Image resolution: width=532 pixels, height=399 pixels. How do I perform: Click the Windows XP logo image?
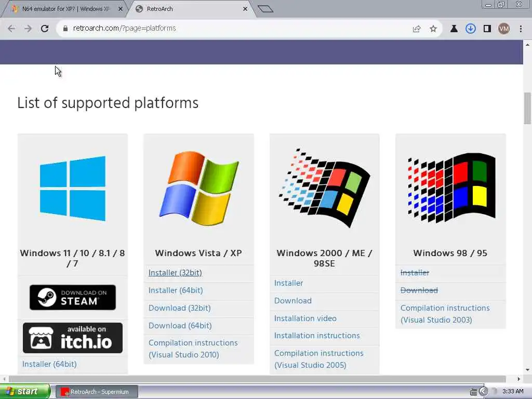(x=199, y=188)
